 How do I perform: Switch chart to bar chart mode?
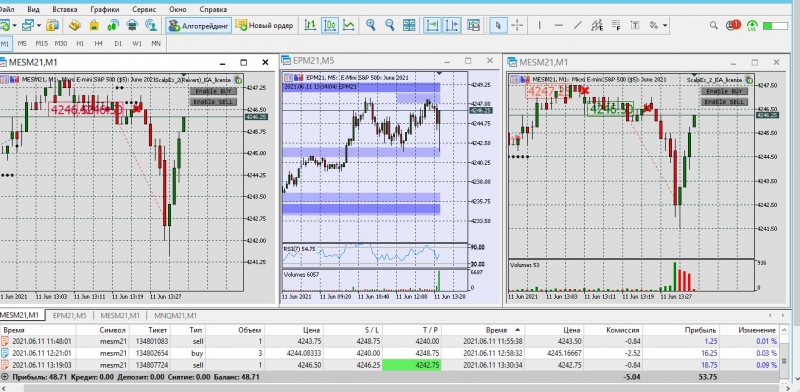click(x=310, y=25)
